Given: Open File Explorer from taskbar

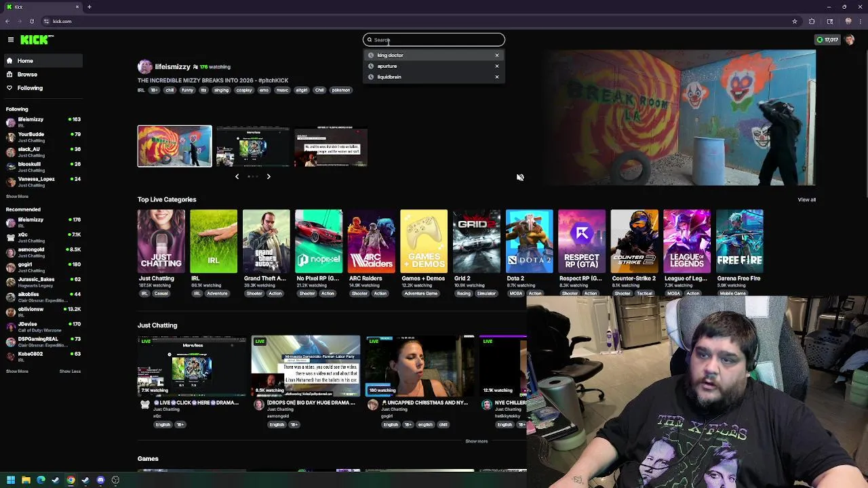Looking at the screenshot, I should [26, 481].
